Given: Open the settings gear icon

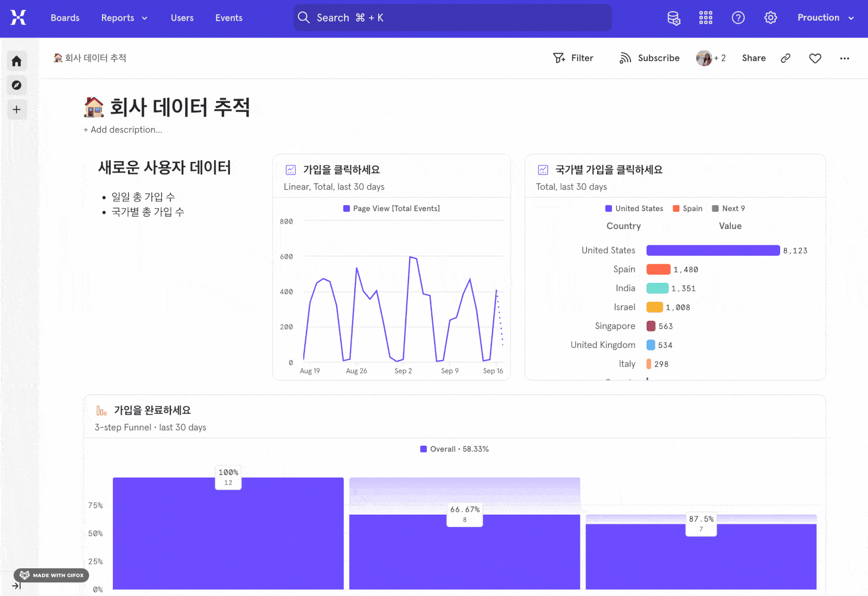Looking at the screenshot, I should [770, 18].
